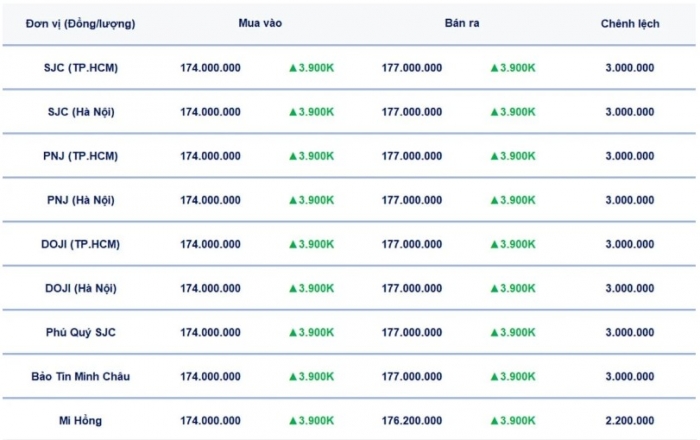Select the Mi Hồng row label
Screen dimensions: 700x440
[81, 421]
